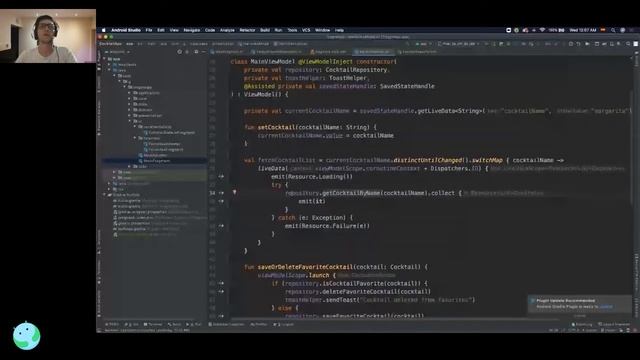Open the Database Inspector tool window
This screenshot has width=640, height=360.
[226, 324]
